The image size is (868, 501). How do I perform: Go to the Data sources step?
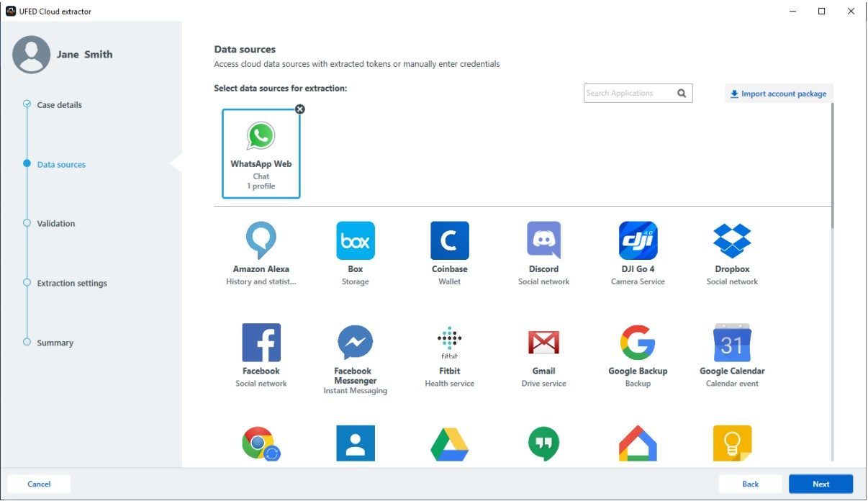61,165
